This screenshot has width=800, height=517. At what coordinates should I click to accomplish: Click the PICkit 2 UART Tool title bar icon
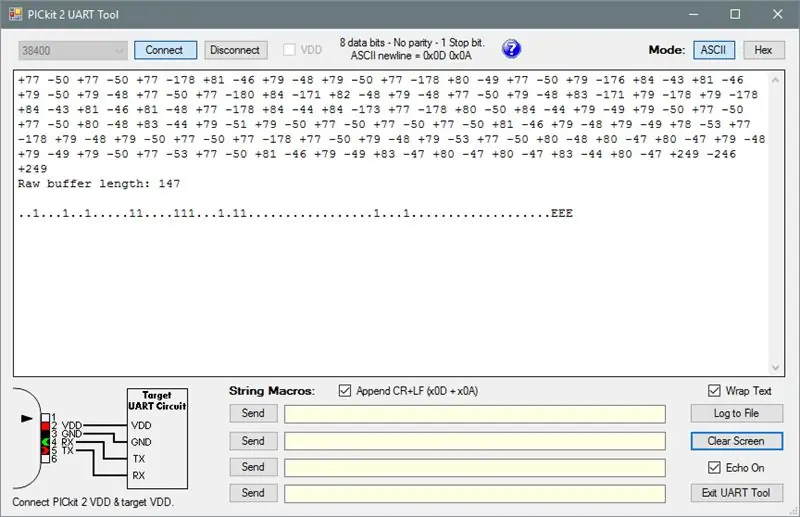point(15,14)
